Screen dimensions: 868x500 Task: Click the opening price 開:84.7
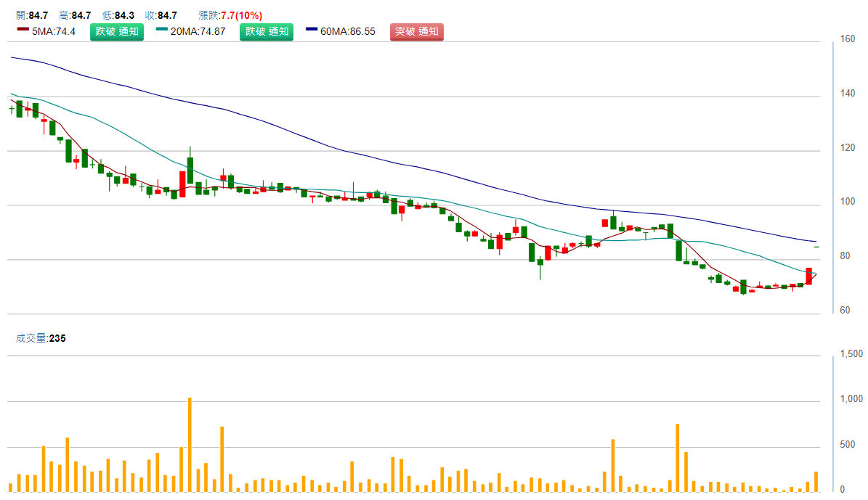pyautogui.click(x=32, y=15)
